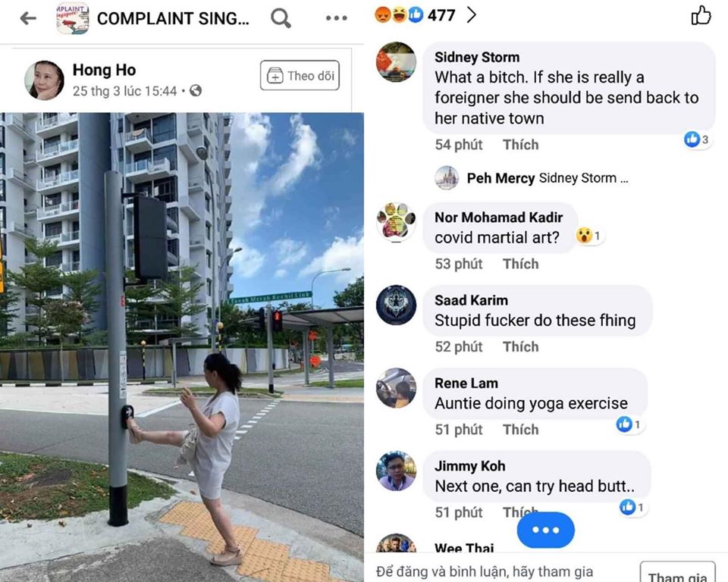Viewport: 728px width, 582px height.
Task: Open the woman kicking crossing button photo
Action: (181, 347)
